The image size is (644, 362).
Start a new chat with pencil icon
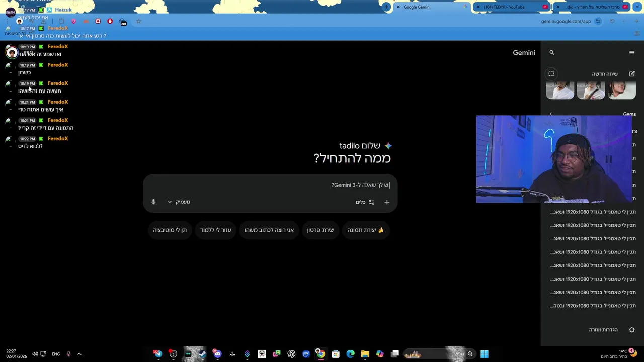[x=632, y=74]
